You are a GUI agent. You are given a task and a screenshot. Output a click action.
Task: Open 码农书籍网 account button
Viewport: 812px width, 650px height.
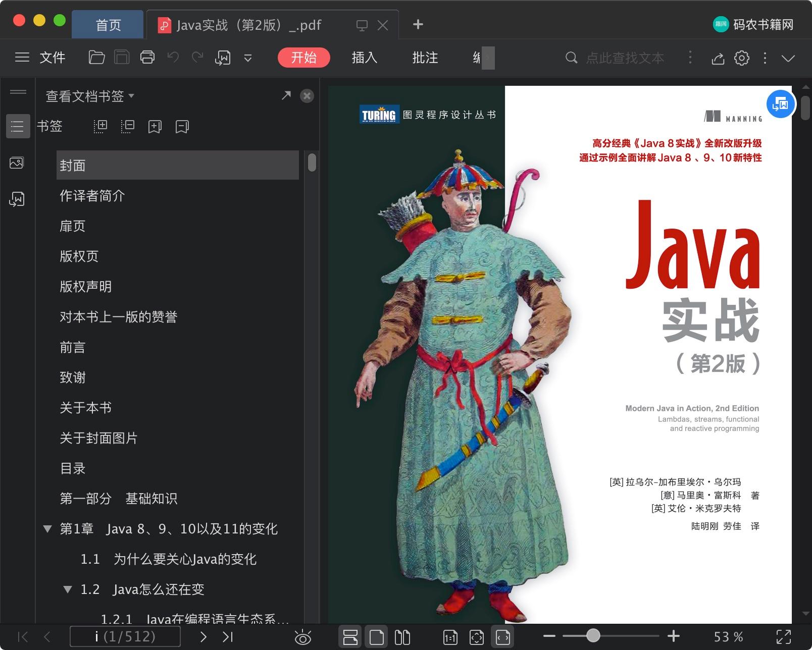click(753, 24)
